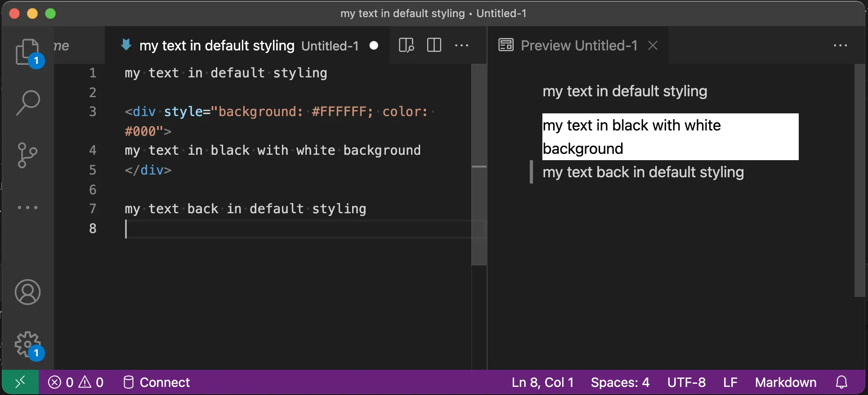Close the Preview Untitled-1 tab
Image resolution: width=868 pixels, height=395 pixels.
coord(653,45)
